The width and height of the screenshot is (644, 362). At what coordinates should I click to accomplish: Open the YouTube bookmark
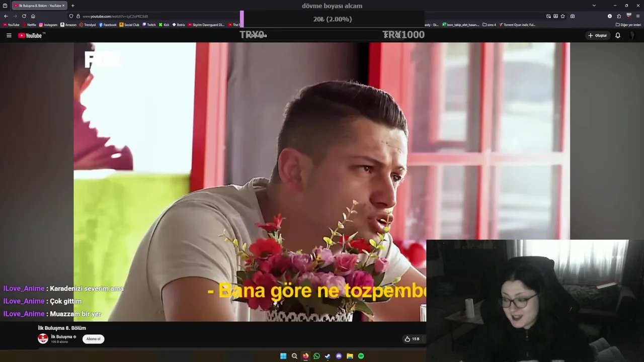(11, 25)
